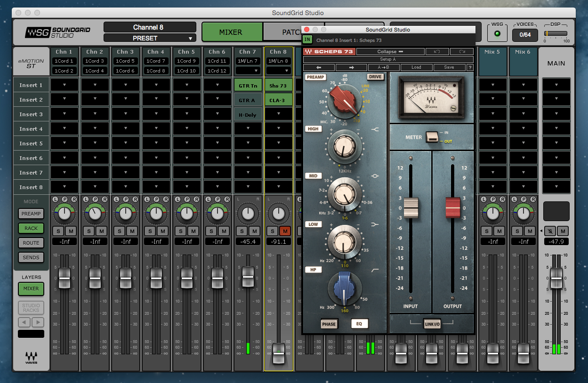
Task: Click the Load button in plugin
Action: pyautogui.click(x=416, y=67)
